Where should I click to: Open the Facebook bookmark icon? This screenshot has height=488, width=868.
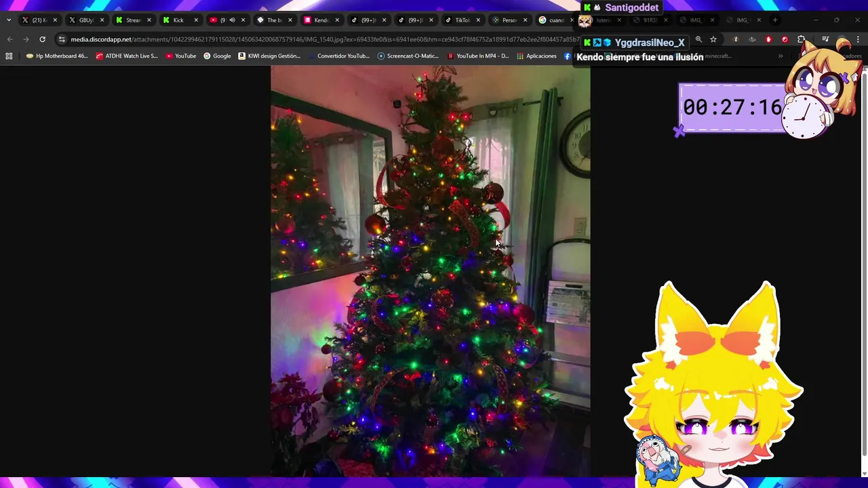(568, 56)
